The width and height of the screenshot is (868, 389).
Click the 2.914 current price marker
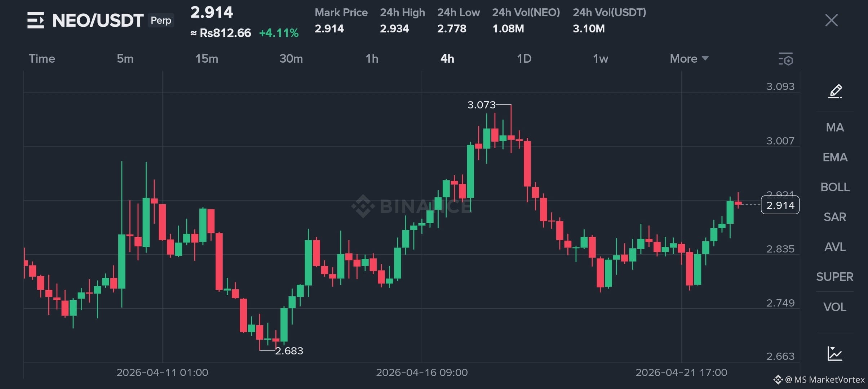(x=780, y=205)
